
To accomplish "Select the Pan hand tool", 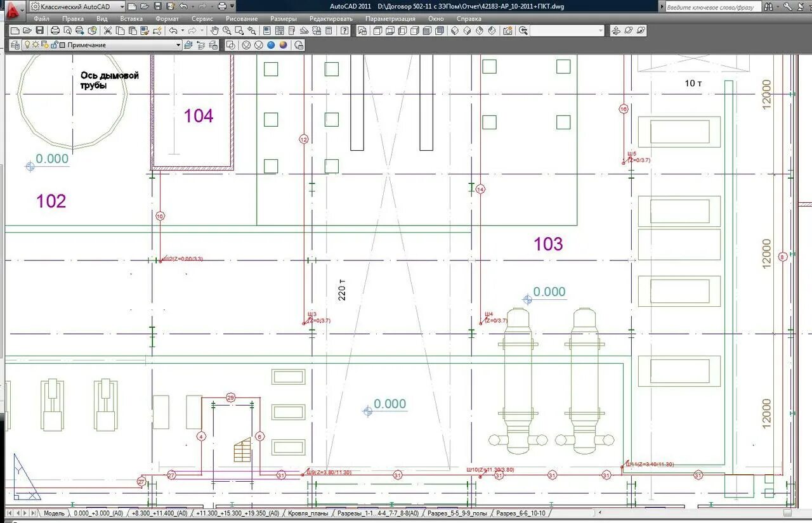I will click(x=214, y=30).
